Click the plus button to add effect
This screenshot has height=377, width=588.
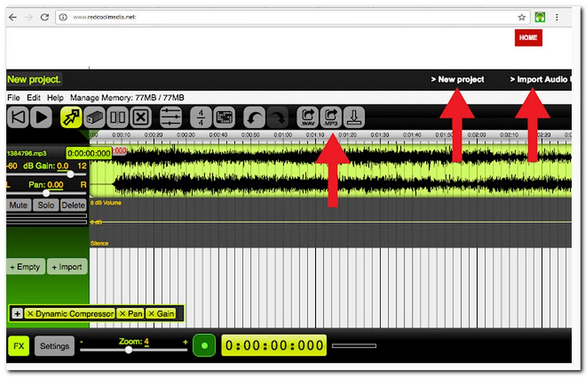(x=17, y=314)
